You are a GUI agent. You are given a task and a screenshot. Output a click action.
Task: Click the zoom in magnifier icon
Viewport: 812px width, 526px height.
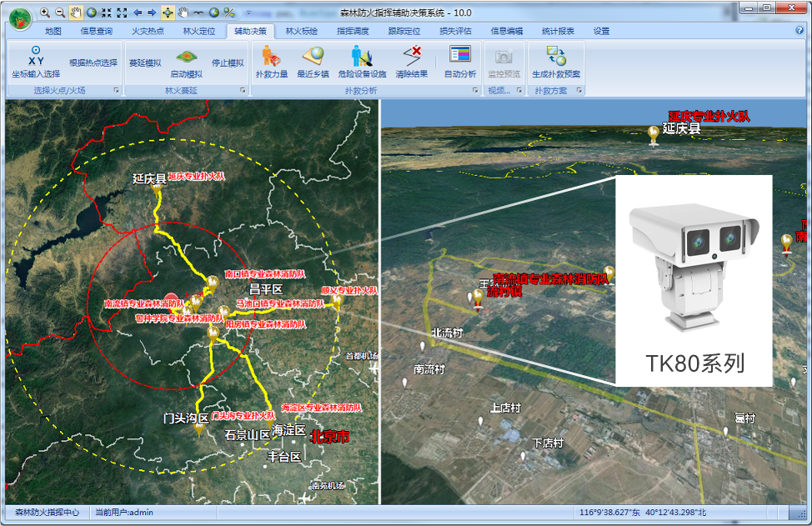coord(44,13)
